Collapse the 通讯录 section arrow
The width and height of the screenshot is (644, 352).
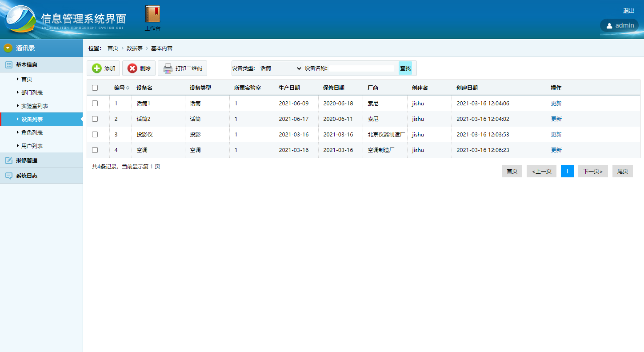(x=8, y=48)
